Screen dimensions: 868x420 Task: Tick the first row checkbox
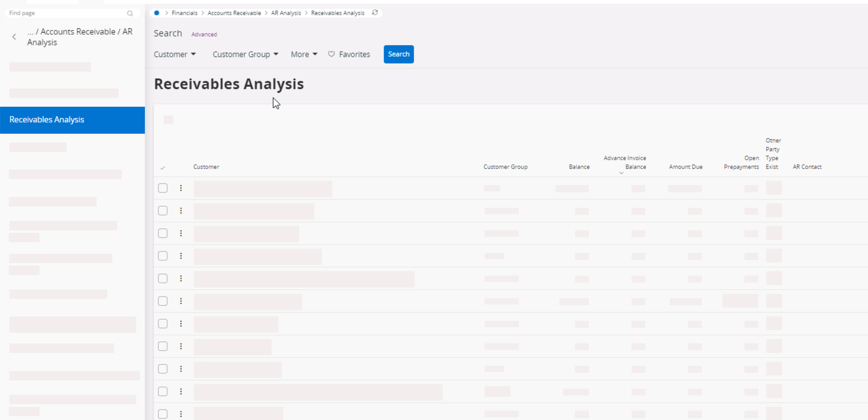pos(163,188)
